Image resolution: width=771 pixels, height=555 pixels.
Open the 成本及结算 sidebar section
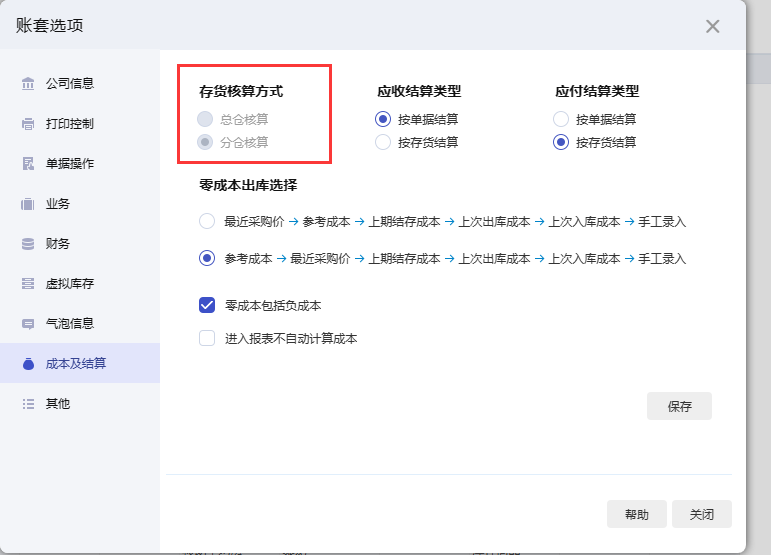(x=75, y=363)
